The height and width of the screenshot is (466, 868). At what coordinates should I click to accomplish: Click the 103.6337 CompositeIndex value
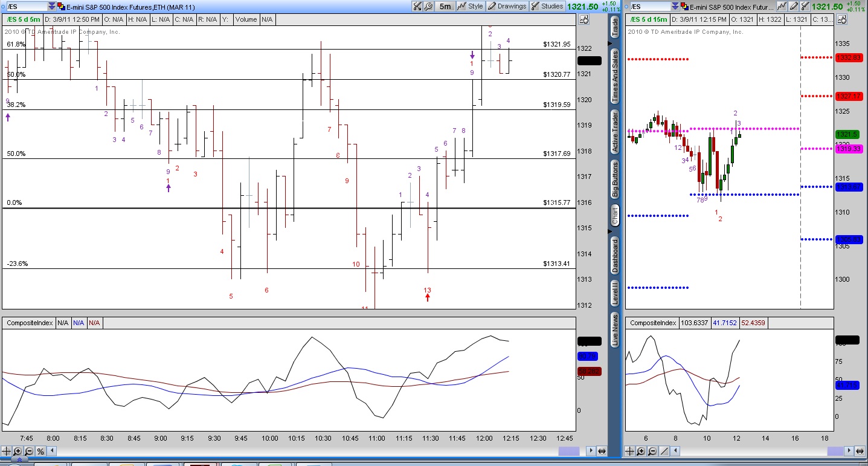(x=695, y=323)
